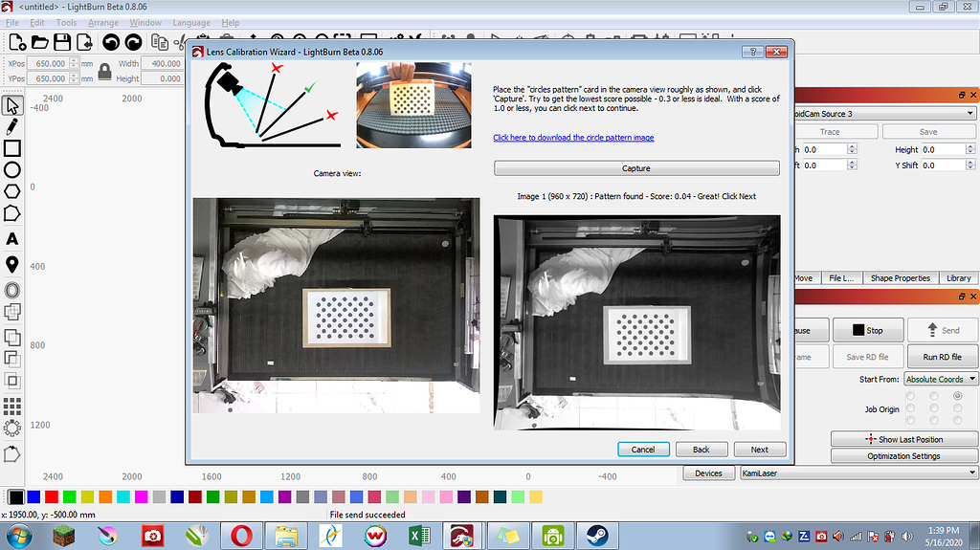Click the polygon start point editor tool
This screenshot has width=980, height=550.
11,453
